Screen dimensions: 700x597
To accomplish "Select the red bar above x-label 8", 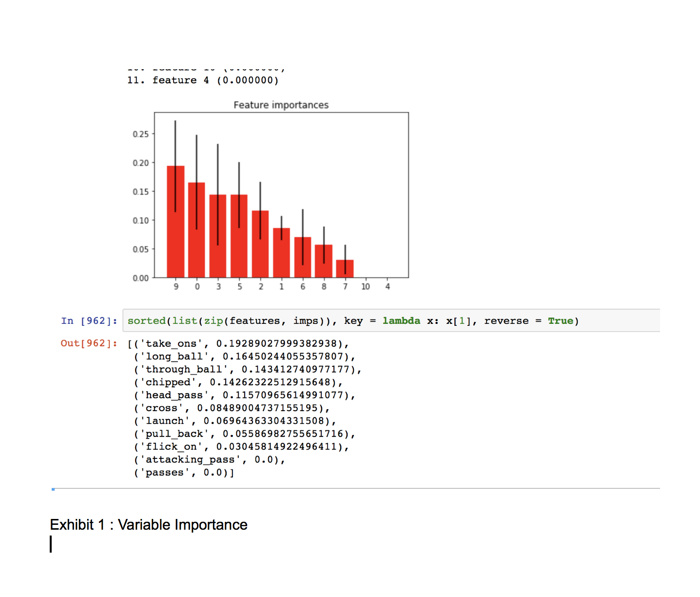I will [324, 261].
